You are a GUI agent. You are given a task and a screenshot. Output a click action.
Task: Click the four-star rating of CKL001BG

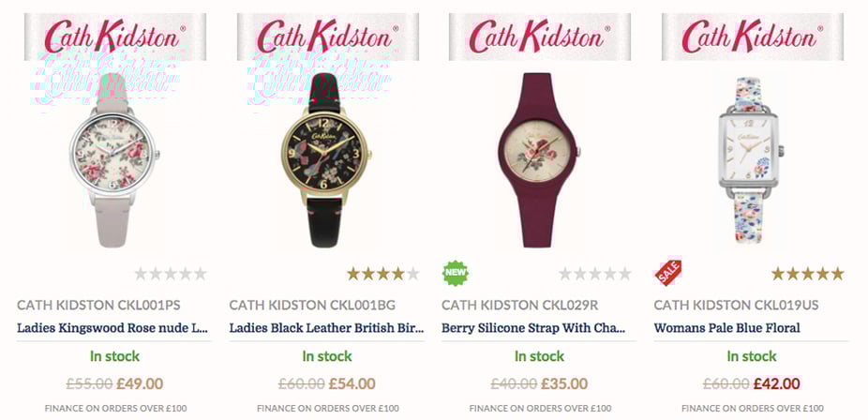pyautogui.click(x=383, y=274)
